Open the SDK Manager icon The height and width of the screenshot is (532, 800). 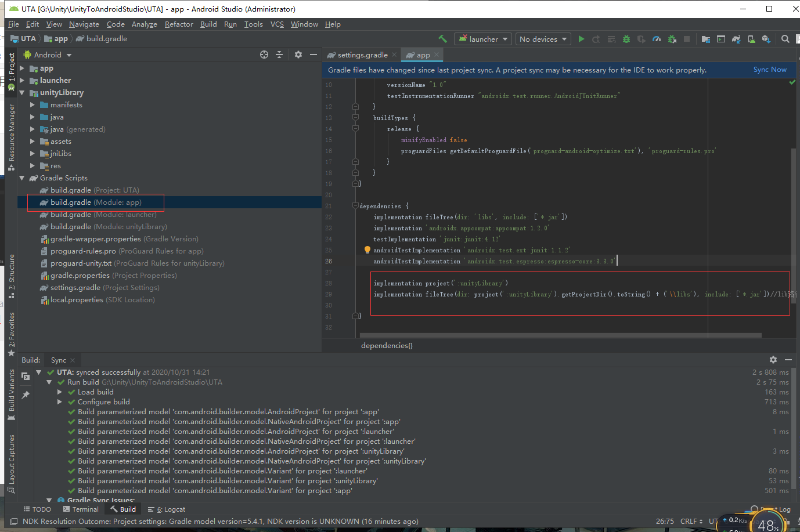pyautogui.click(x=766, y=39)
